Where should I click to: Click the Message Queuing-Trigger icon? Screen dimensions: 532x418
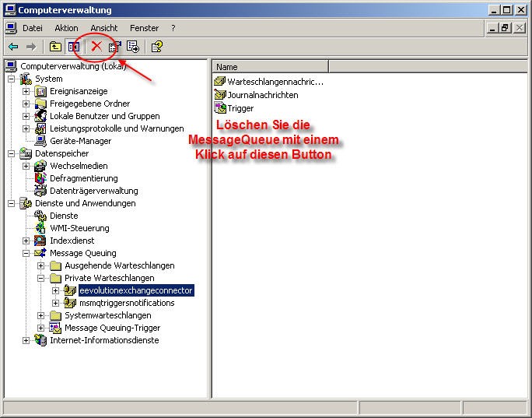pyautogui.click(x=55, y=328)
